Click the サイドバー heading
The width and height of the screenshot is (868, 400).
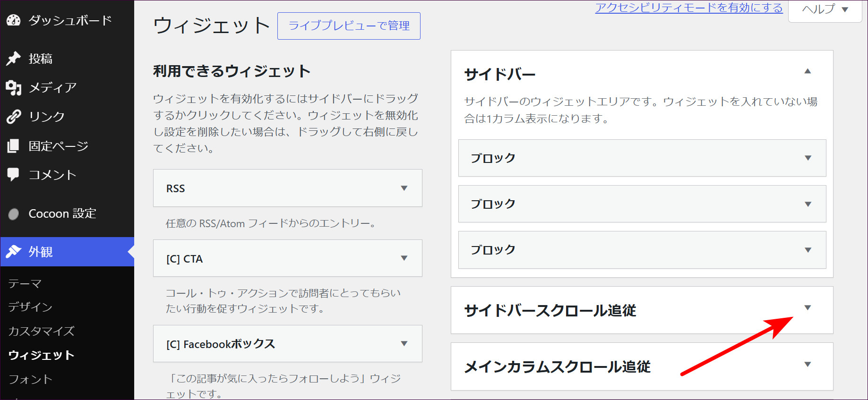(x=500, y=75)
